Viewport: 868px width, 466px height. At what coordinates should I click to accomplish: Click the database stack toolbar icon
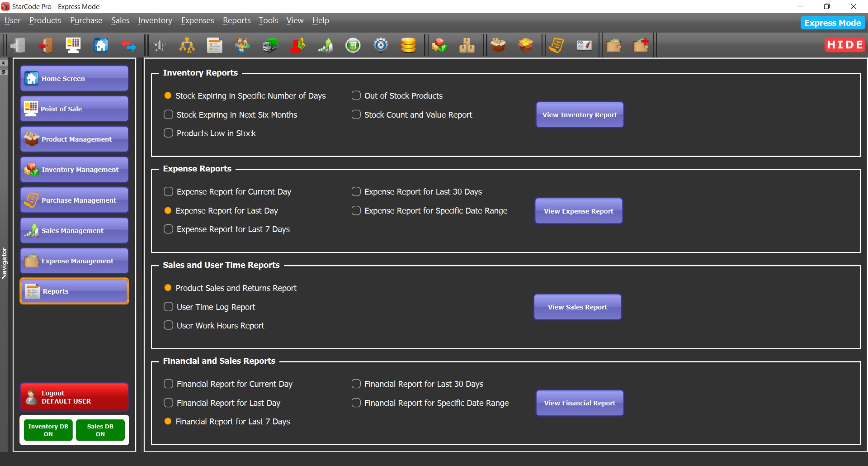tap(408, 45)
